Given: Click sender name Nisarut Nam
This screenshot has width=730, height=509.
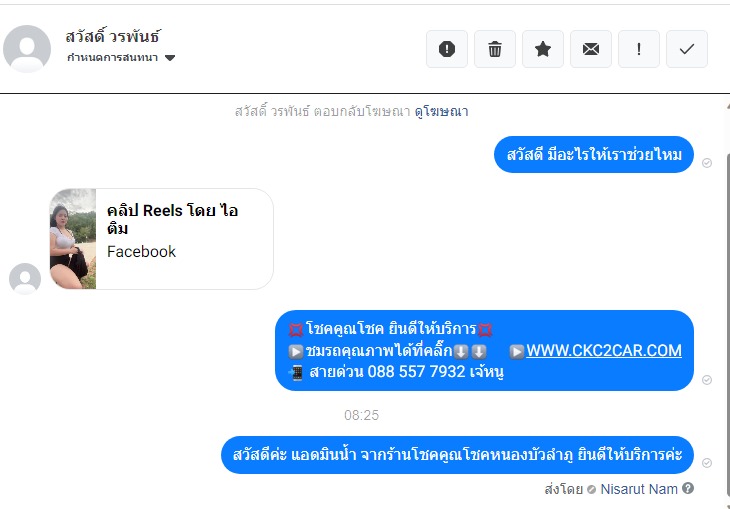Looking at the screenshot, I should coord(639,489).
